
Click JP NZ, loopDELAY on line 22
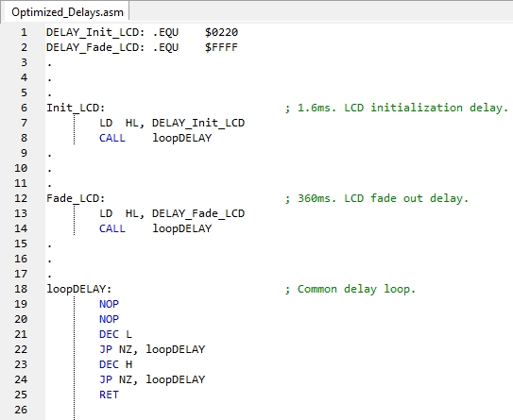pyautogui.click(x=152, y=349)
